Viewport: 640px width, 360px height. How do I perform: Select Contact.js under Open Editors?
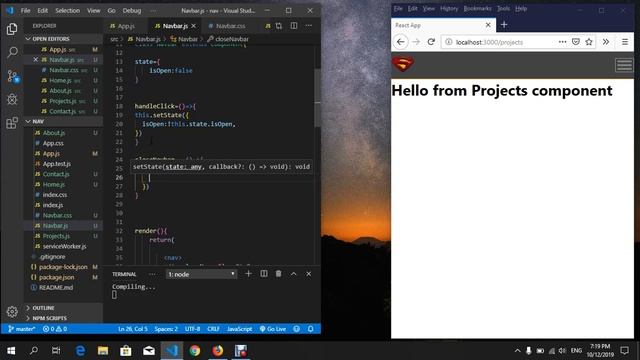click(62, 111)
